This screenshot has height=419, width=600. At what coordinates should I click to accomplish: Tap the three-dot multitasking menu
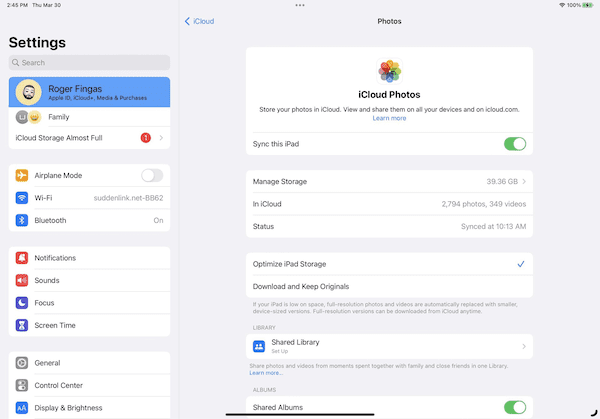[300, 5]
